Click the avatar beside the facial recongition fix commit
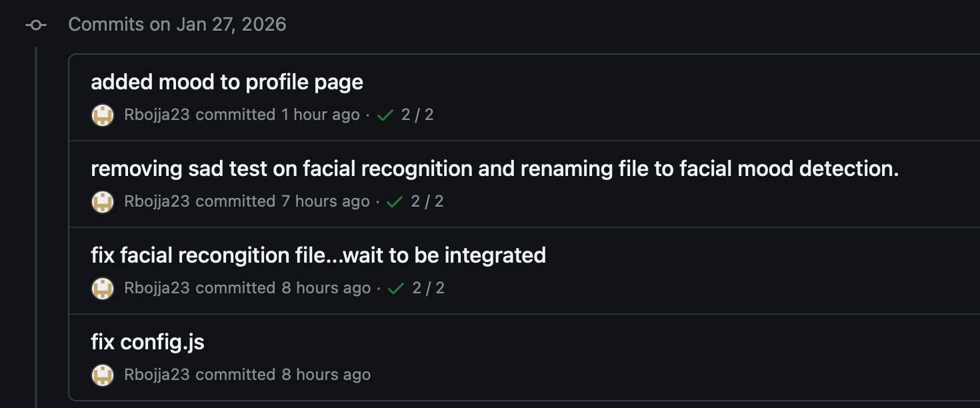The height and width of the screenshot is (408, 980). click(x=103, y=287)
